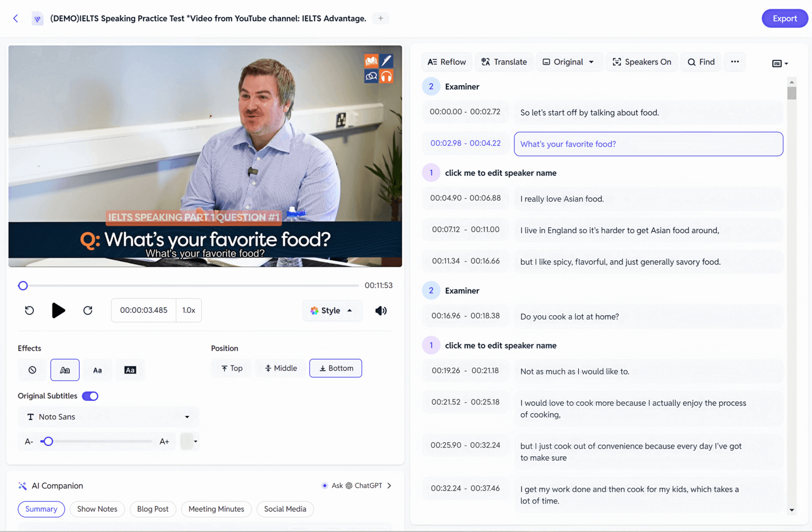
Task: Open the Style dropdown
Action: coord(332,311)
